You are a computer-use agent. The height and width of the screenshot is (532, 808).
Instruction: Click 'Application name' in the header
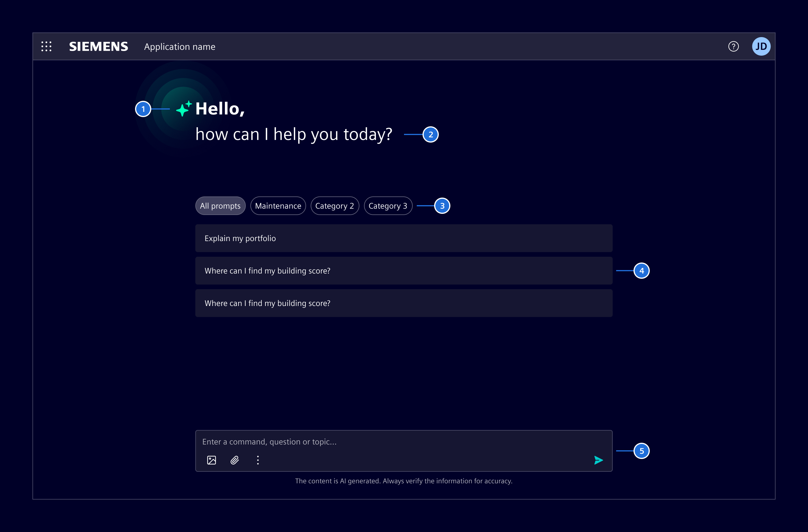(180, 47)
